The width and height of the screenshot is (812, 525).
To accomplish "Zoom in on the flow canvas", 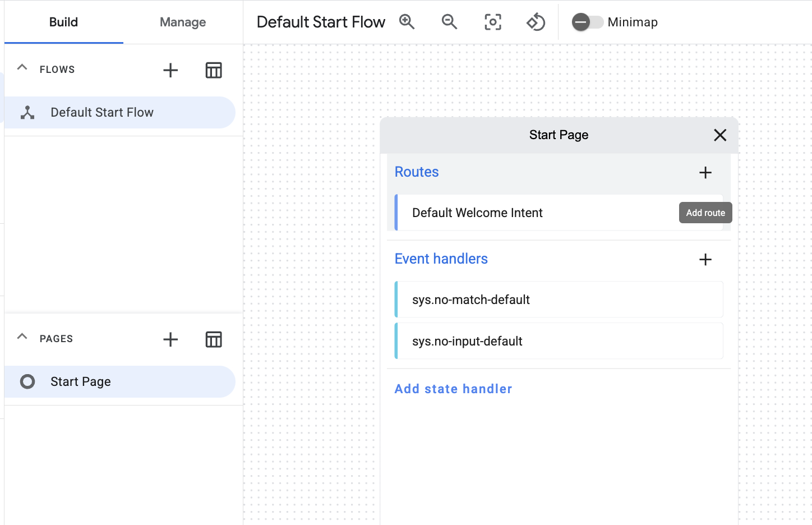I will [407, 22].
